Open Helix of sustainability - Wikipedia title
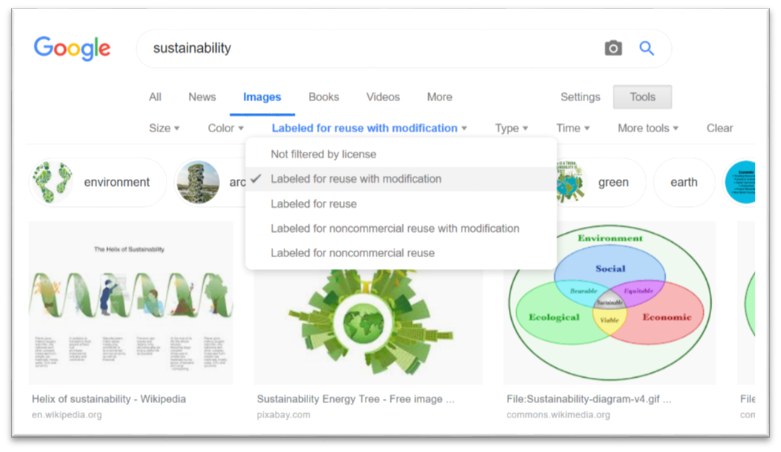The width and height of the screenshot is (781, 452). (x=109, y=399)
